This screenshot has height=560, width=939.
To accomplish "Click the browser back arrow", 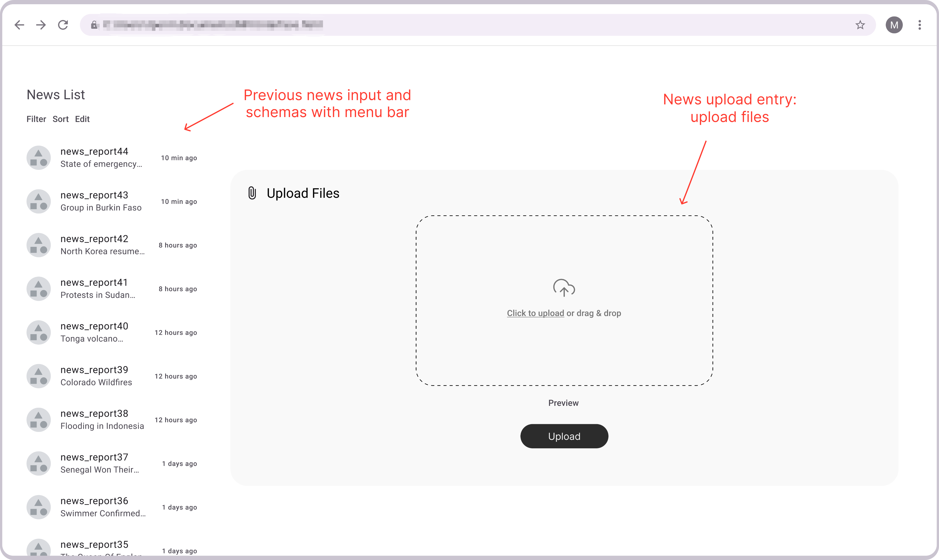I will [19, 25].
